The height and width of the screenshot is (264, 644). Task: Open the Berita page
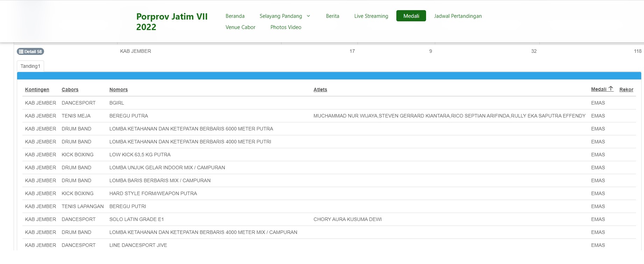(332, 16)
